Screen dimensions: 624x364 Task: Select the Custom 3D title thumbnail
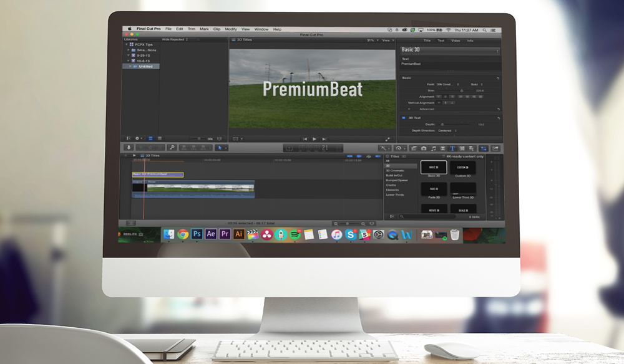[x=463, y=168]
